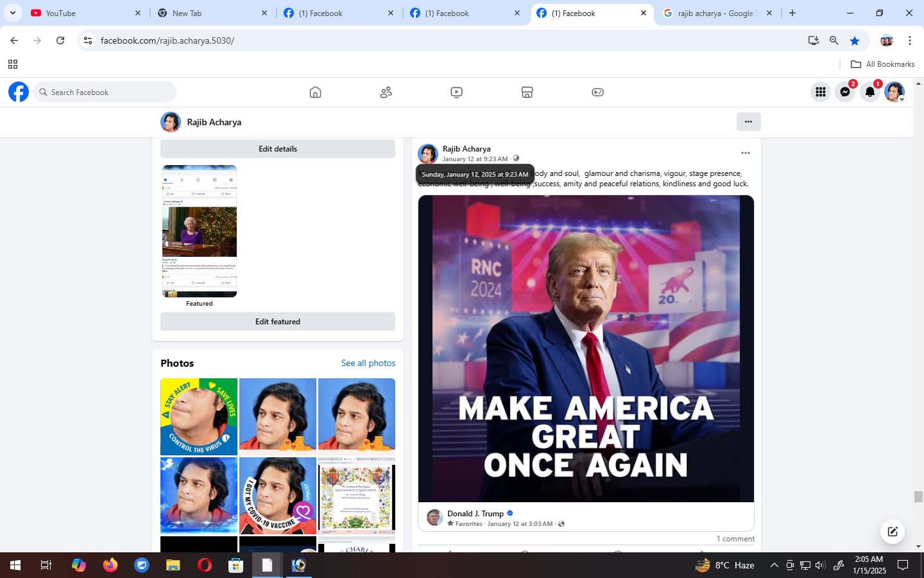Open the invitation card photo thumbnail
Image resolution: width=924 pixels, height=578 pixels.
coord(357,496)
